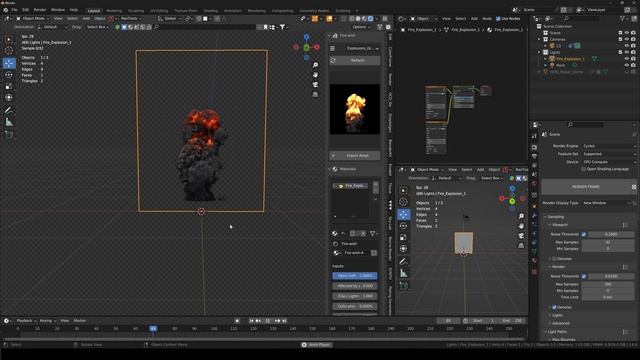Viewport: 640px width, 360px height.
Task: Open Render Display Type New Window dropdown
Action: 607,203
